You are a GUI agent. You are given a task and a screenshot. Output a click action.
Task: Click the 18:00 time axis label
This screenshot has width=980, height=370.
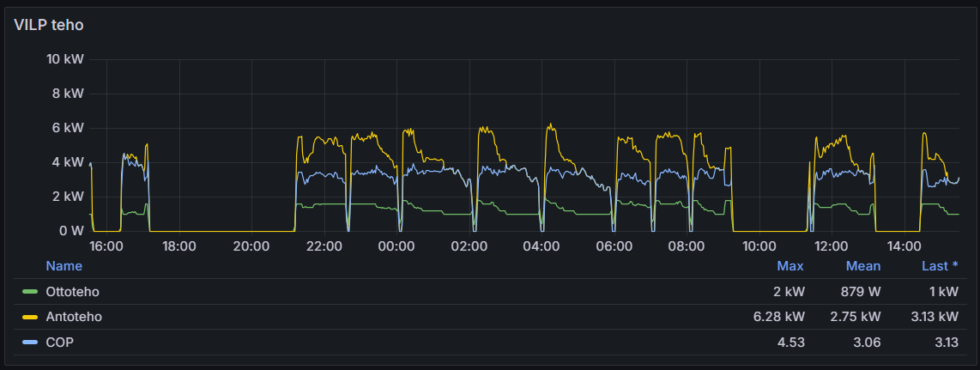pos(178,246)
